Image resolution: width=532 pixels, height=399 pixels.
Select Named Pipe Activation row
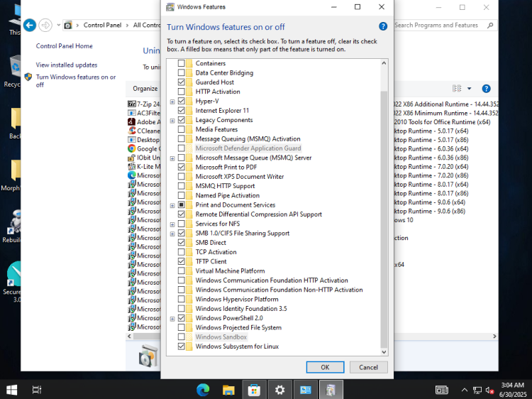click(x=227, y=195)
